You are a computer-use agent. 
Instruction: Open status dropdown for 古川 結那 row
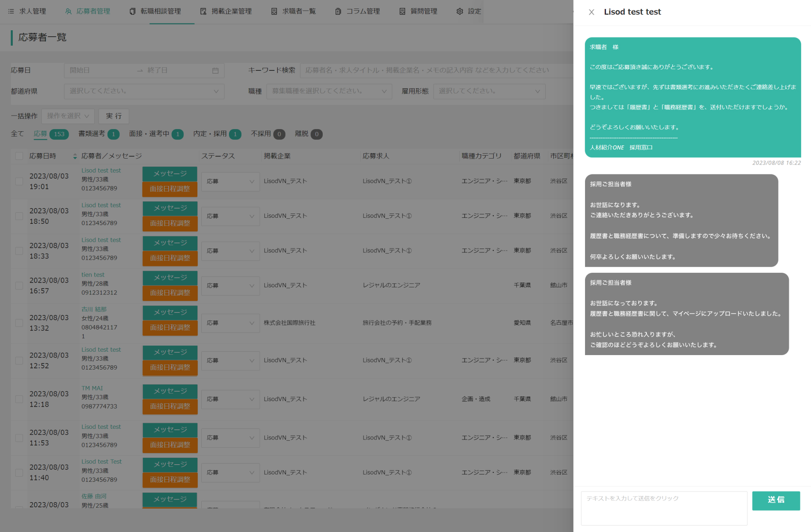[x=230, y=323]
